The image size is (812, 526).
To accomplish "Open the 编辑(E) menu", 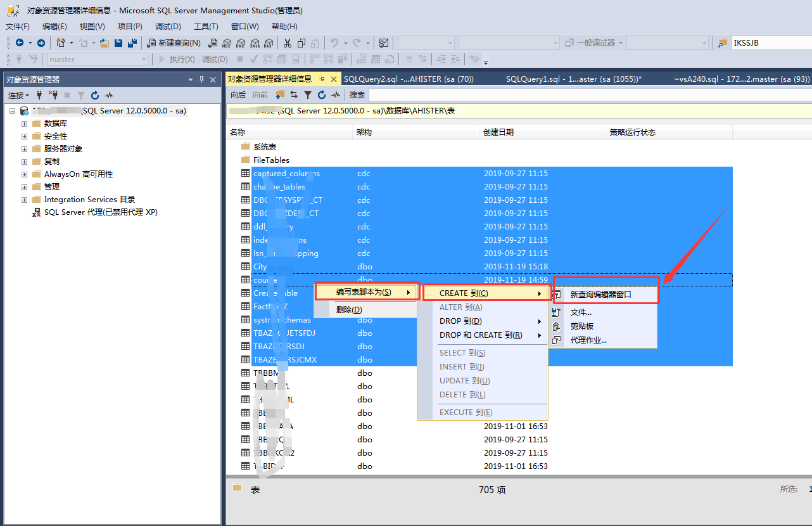I will [54, 26].
